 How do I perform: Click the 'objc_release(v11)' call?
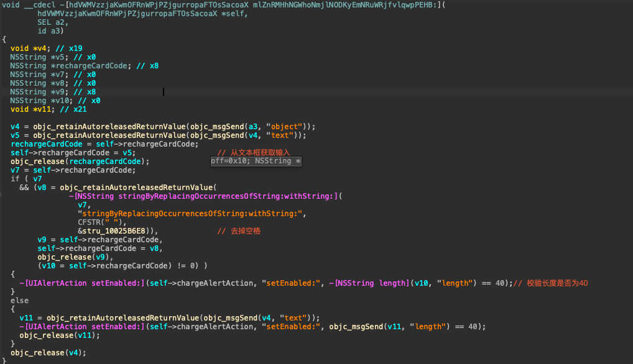coord(59,335)
